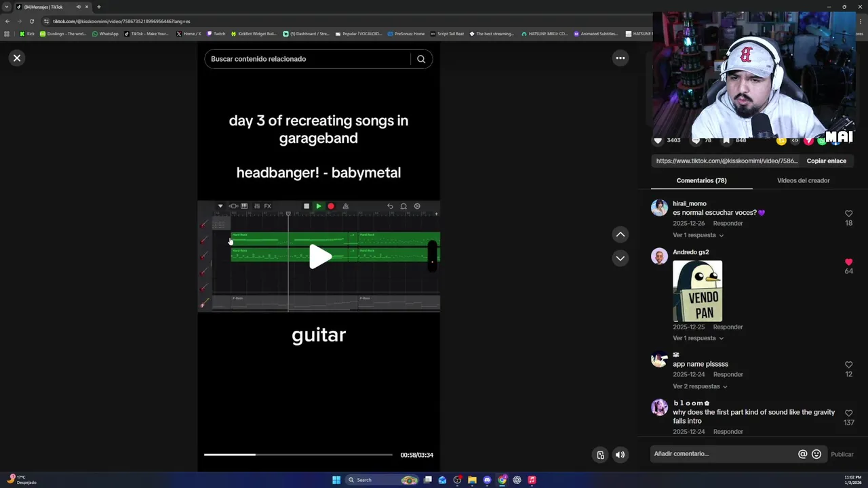
Task: Like the video showing 3403 likes
Action: [657, 140]
